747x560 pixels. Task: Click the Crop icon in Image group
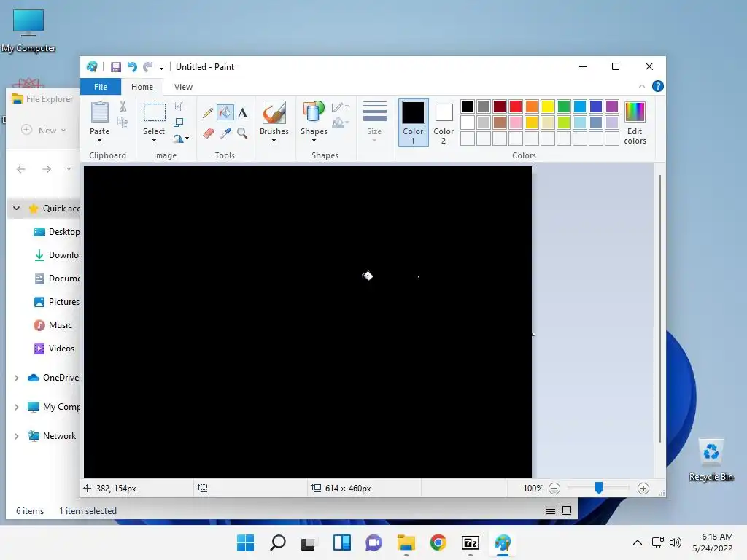coord(178,106)
